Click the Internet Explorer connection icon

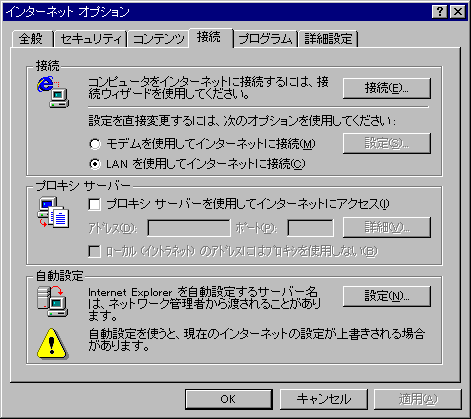pos(53,92)
